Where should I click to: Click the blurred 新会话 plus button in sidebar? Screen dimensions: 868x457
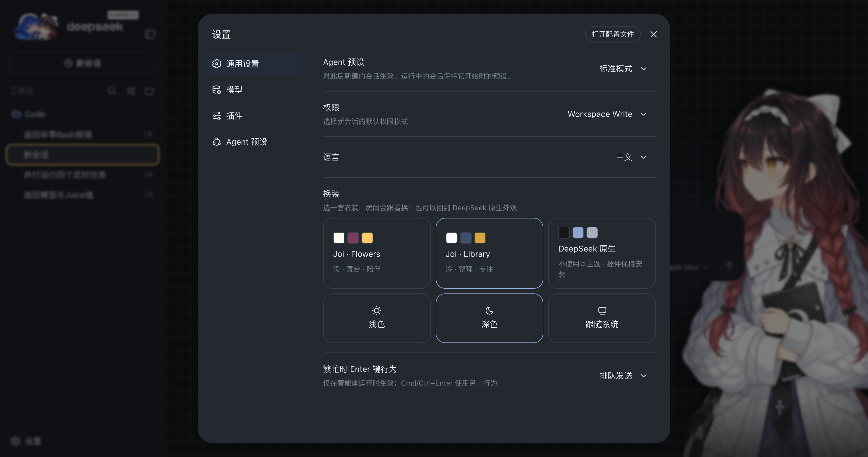(x=83, y=63)
